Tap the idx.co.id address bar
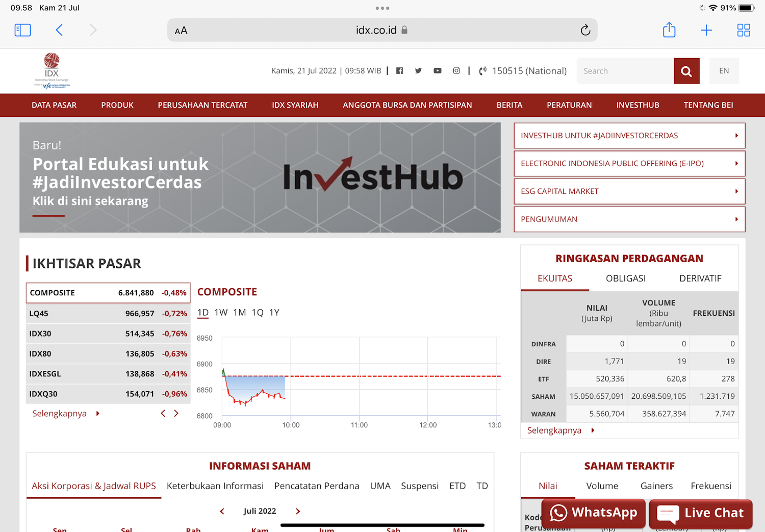 coord(382,30)
